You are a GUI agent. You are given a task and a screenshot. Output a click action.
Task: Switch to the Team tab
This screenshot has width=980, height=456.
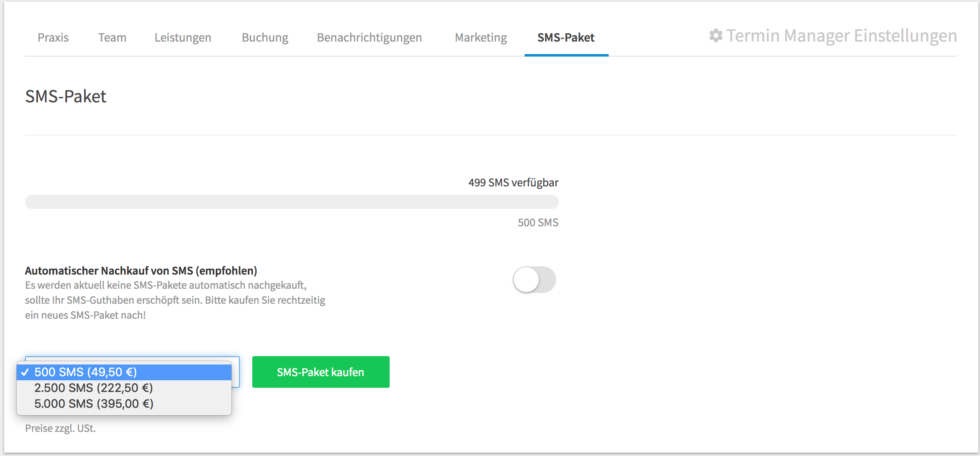click(x=112, y=37)
